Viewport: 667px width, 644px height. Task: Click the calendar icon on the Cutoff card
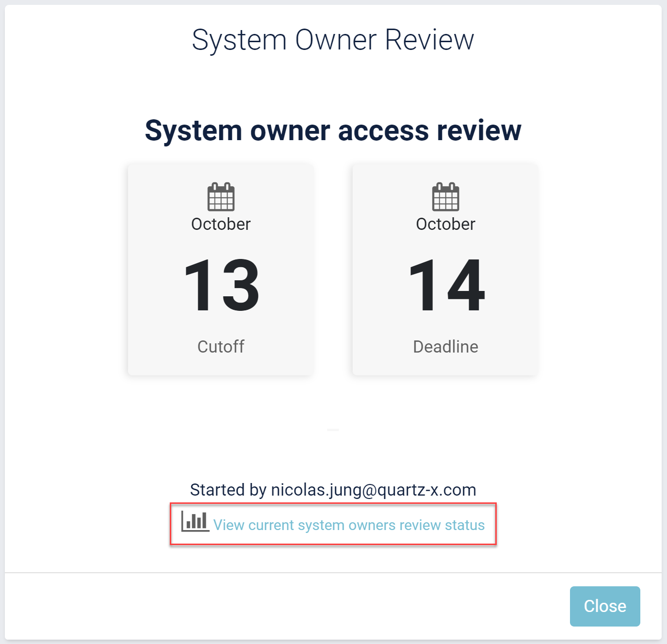pos(221,197)
